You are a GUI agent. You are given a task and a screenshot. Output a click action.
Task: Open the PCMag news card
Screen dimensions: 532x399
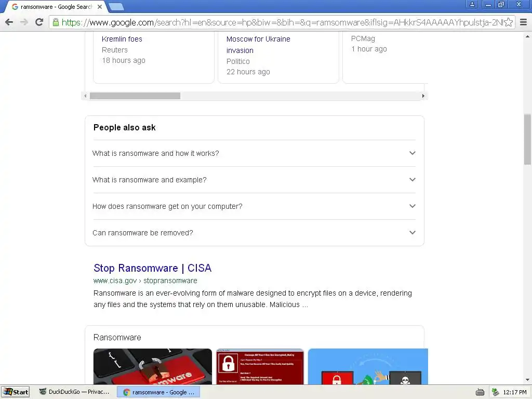click(385, 57)
